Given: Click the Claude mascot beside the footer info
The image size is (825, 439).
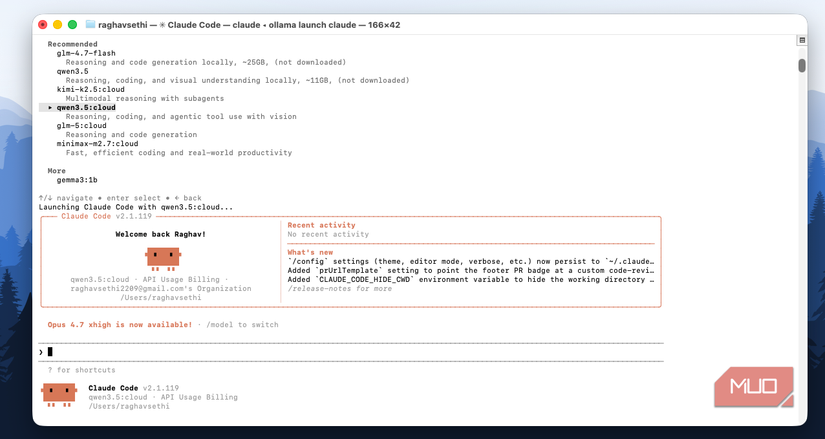Looking at the screenshot, I should [59, 395].
